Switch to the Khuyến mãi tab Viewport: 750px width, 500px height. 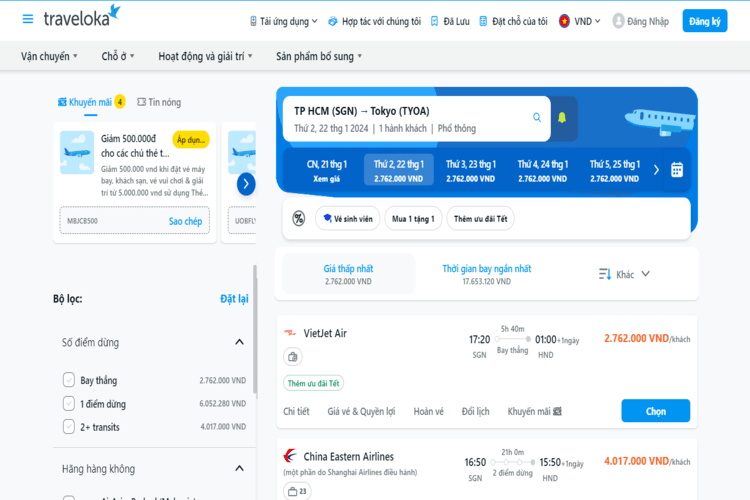[x=91, y=102]
